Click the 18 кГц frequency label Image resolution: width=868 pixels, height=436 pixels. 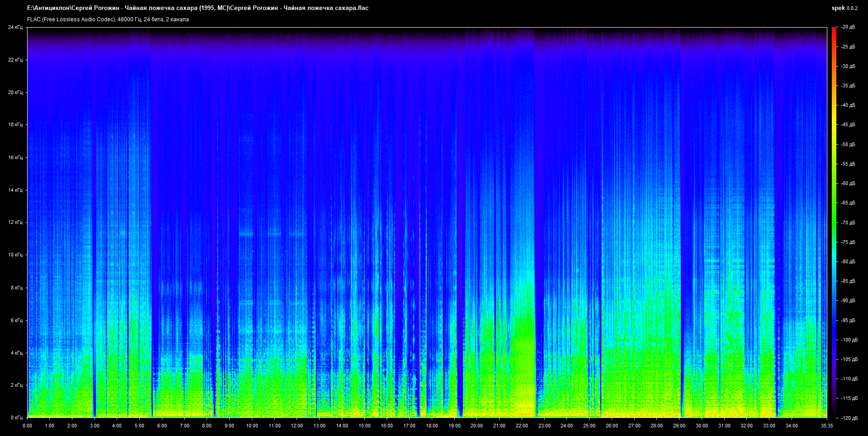pyautogui.click(x=15, y=124)
